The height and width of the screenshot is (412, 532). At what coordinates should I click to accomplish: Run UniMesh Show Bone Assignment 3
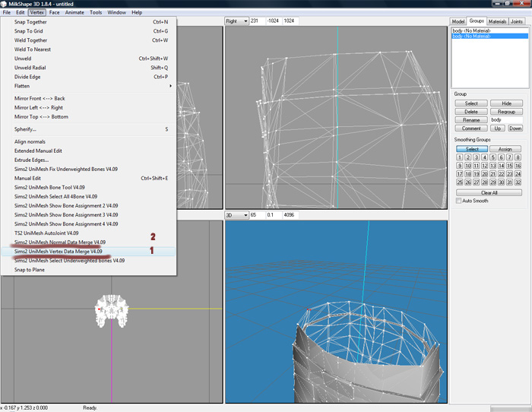(88, 215)
